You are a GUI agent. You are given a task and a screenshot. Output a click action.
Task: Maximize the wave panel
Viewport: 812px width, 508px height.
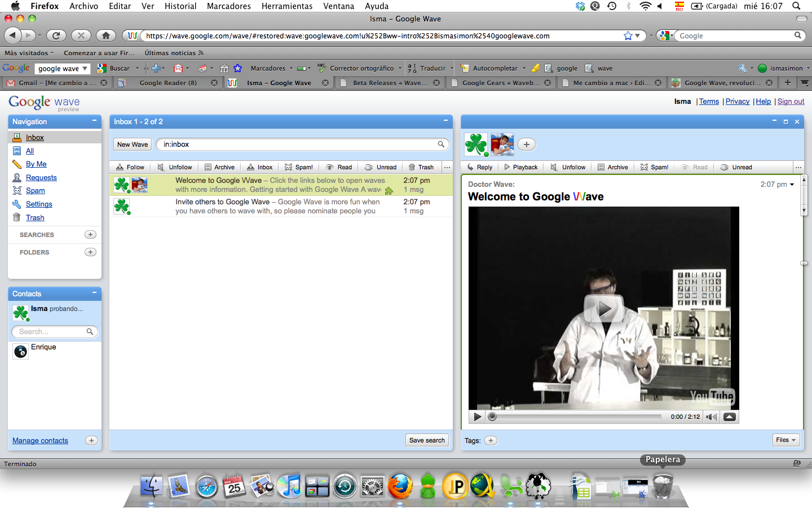[x=785, y=121]
